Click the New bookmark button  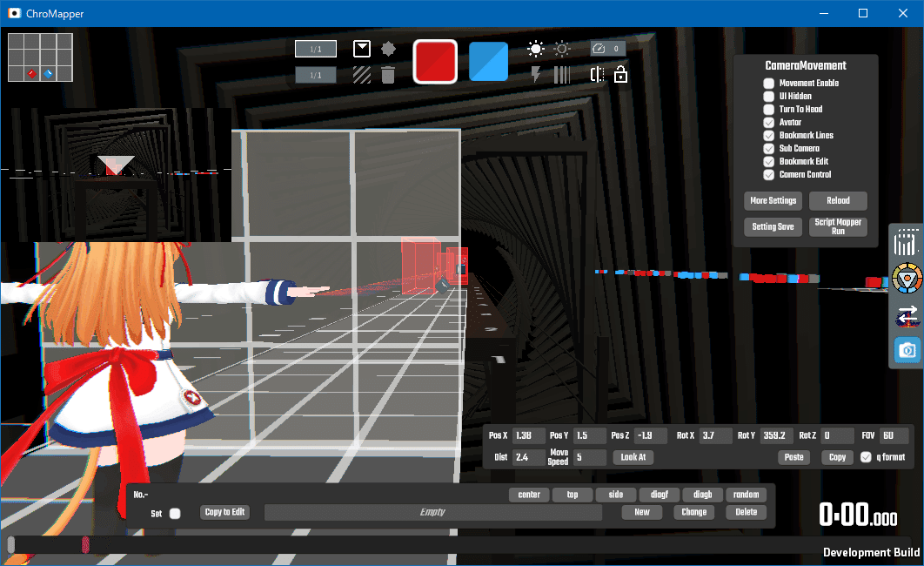tap(642, 512)
